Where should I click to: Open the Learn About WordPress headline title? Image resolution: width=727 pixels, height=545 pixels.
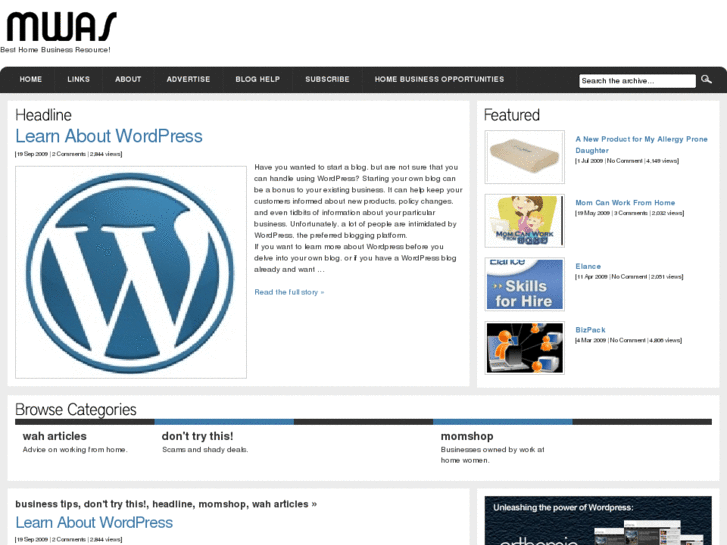click(108, 136)
